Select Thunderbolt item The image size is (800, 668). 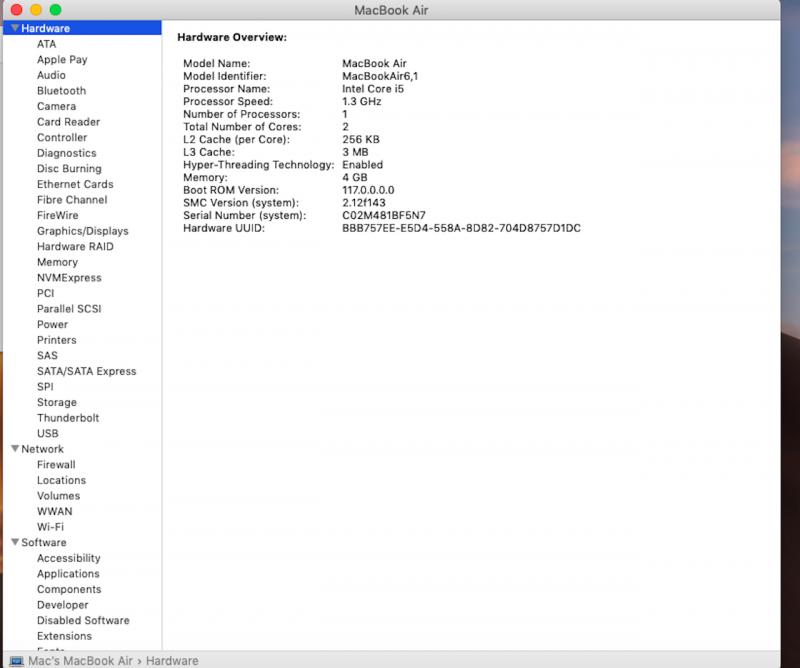68,418
